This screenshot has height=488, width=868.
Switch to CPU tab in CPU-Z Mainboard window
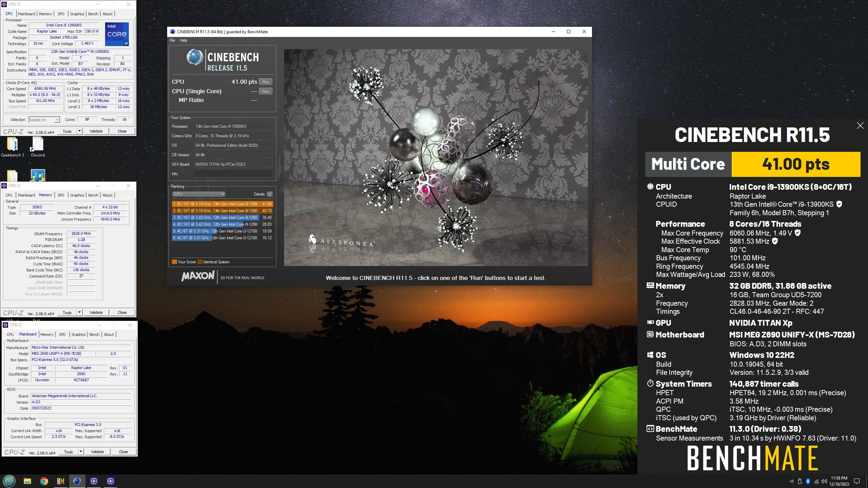[10, 334]
